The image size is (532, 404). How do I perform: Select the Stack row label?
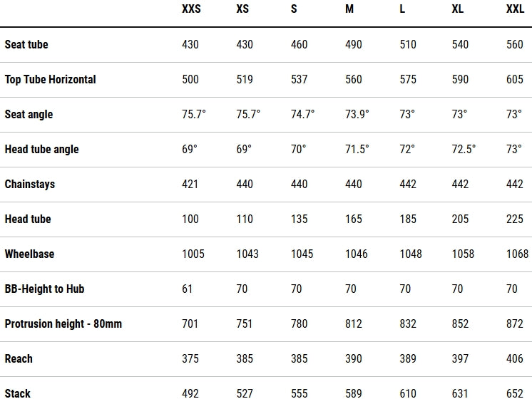[x=18, y=393]
